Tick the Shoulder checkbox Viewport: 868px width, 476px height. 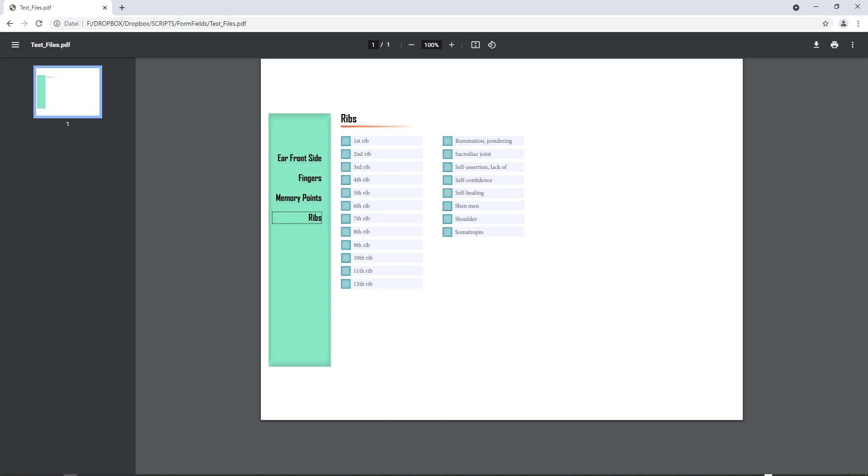448,219
